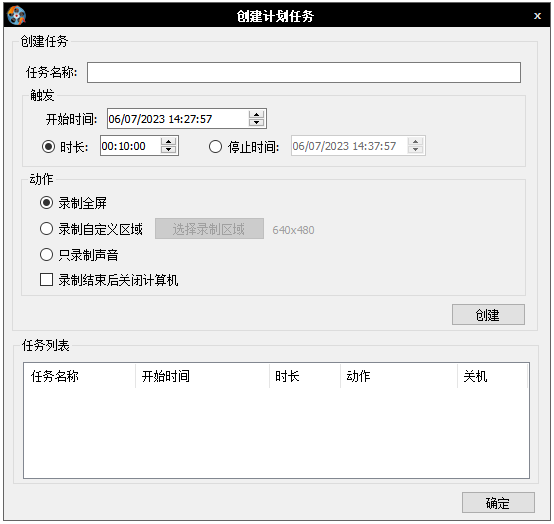Click the app logo icon in title bar
The height and width of the screenshot is (524, 554).
pyautogui.click(x=16, y=16)
